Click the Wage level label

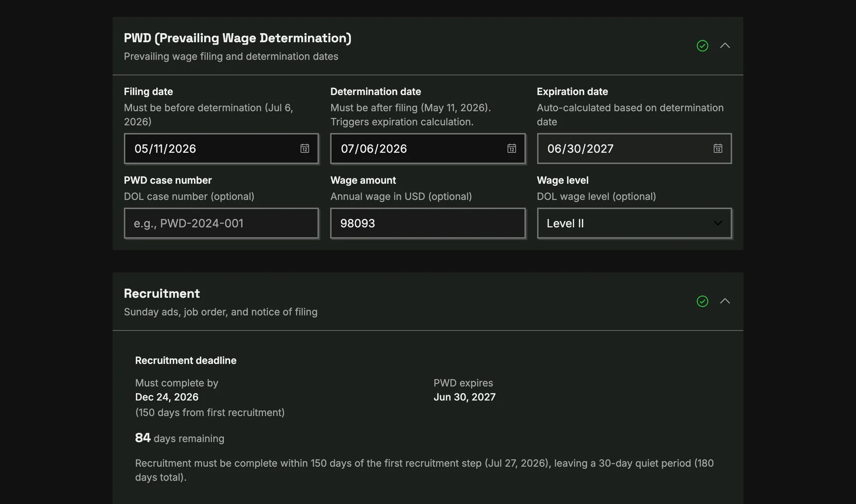563,180
